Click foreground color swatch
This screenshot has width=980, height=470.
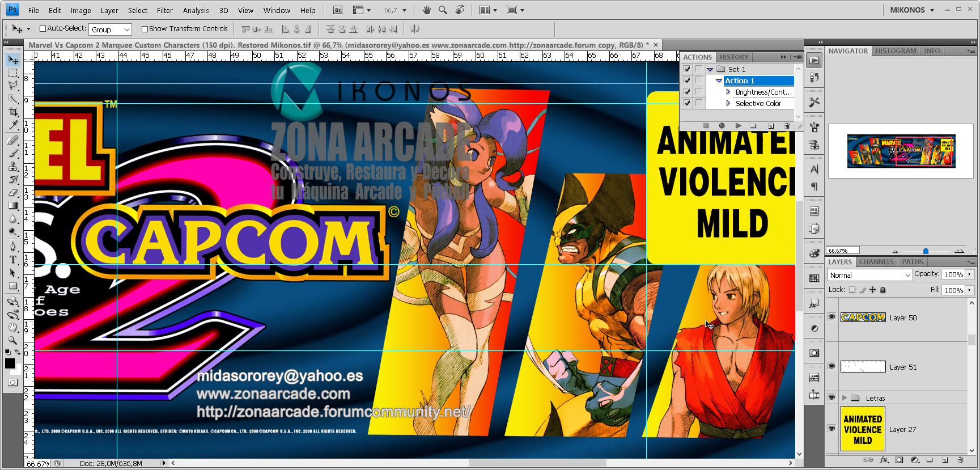pyautogui.click(x=10, y=363)
